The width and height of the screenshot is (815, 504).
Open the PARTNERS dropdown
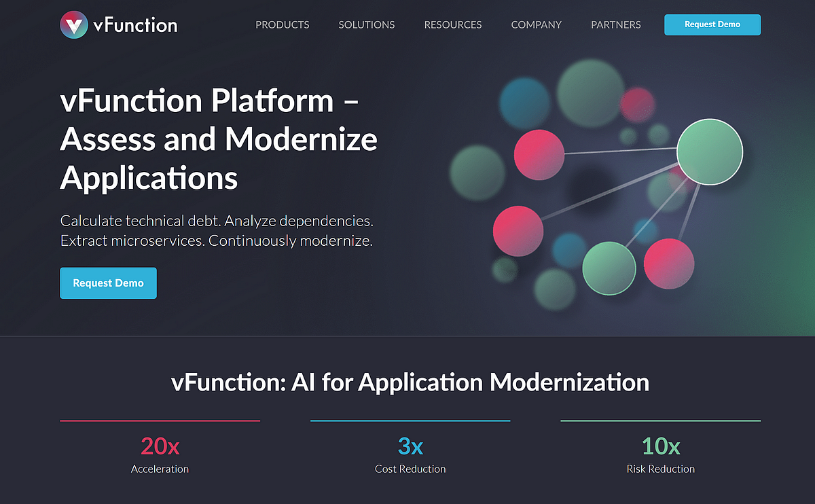click(x=615, y=24)
